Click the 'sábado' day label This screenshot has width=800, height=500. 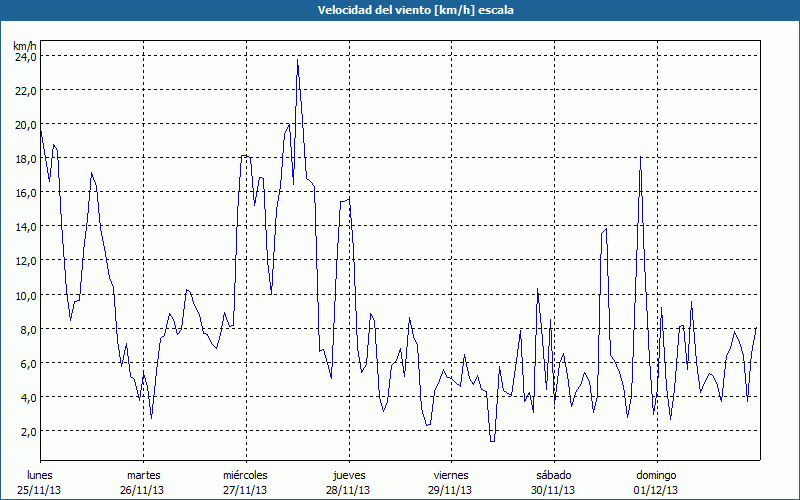click(x=553, y=475)
